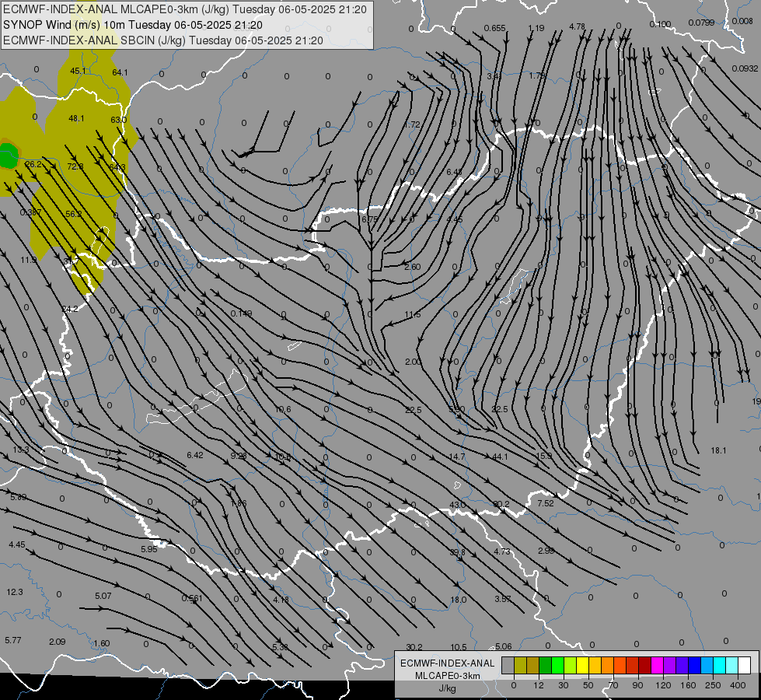Select the magenta legend swatch

pos(657,666)
